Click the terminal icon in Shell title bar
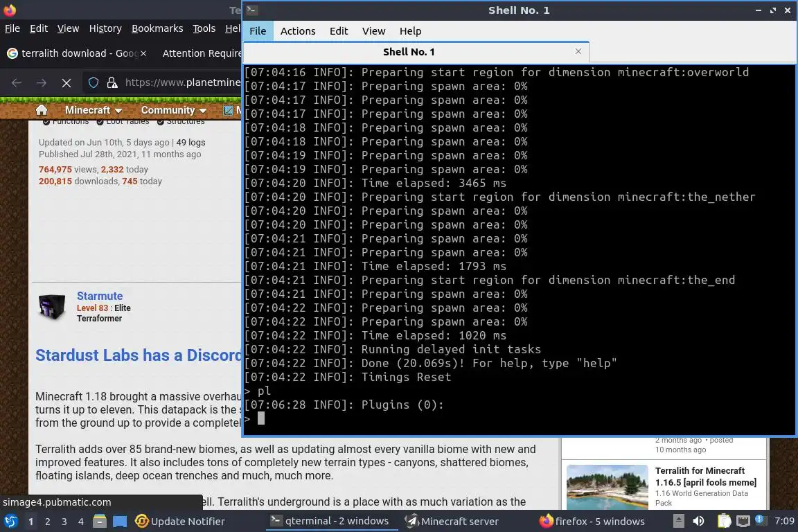The width and height of the screenshot is (798, 532). point(252,10)
